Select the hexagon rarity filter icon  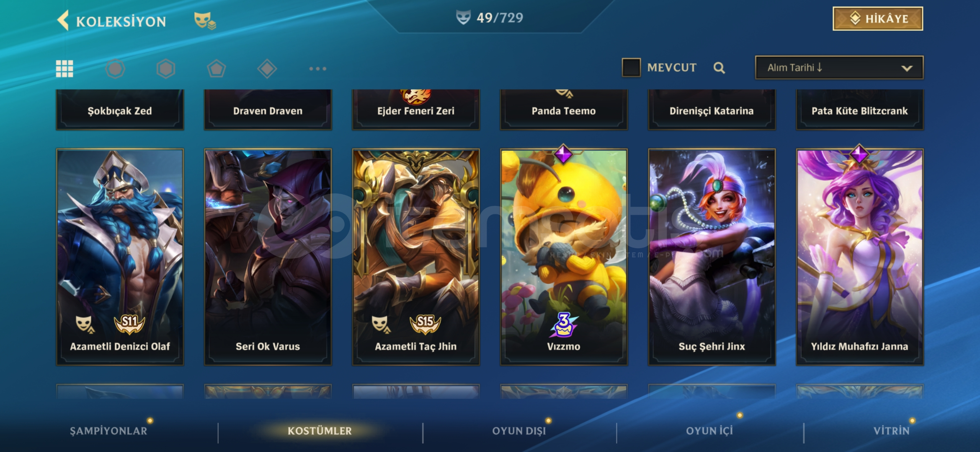click(x=166, y=69)
